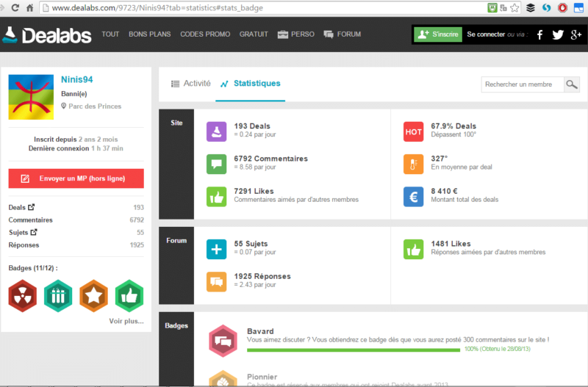Switch to the Activité tab
The width and height of the screenshot is (588, 387).
[x=190, y=84]
